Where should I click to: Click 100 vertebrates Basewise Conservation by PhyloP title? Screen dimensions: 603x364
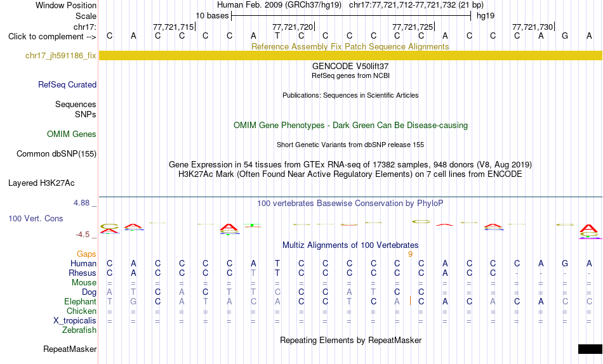pyautogui.click(x=350, y=204)
